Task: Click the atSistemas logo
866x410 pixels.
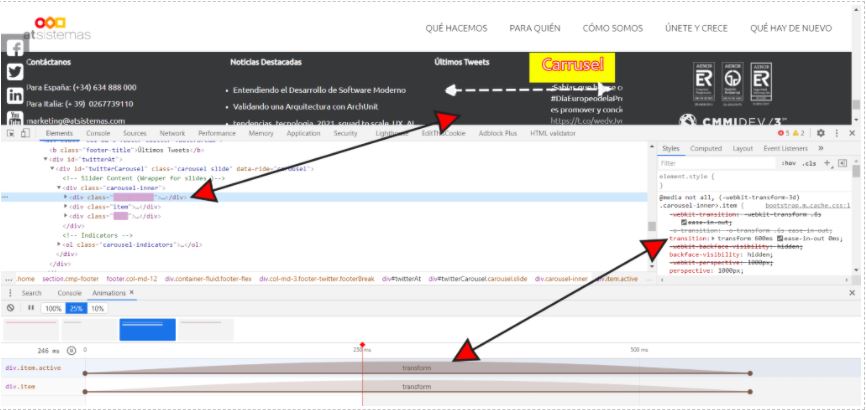Action: (57, 29)
